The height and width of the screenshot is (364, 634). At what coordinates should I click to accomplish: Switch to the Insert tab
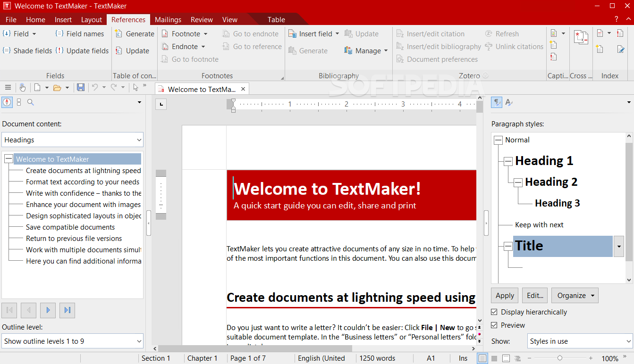[x=63, y=20]
